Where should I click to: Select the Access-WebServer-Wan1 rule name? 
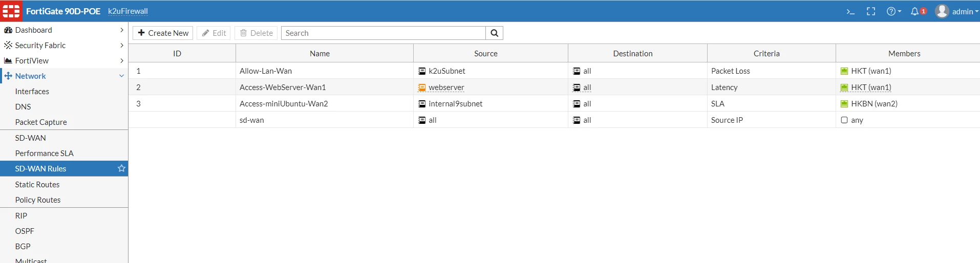point(283,87)
